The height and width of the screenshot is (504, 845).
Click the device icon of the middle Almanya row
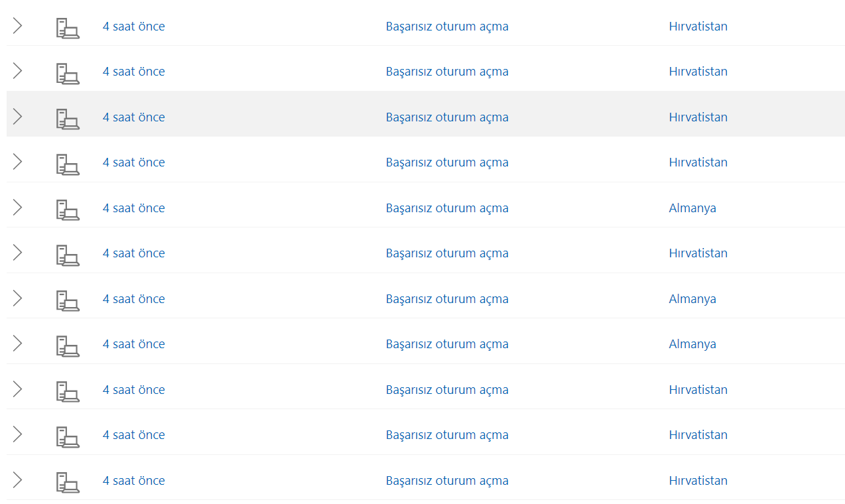(67, 300)
